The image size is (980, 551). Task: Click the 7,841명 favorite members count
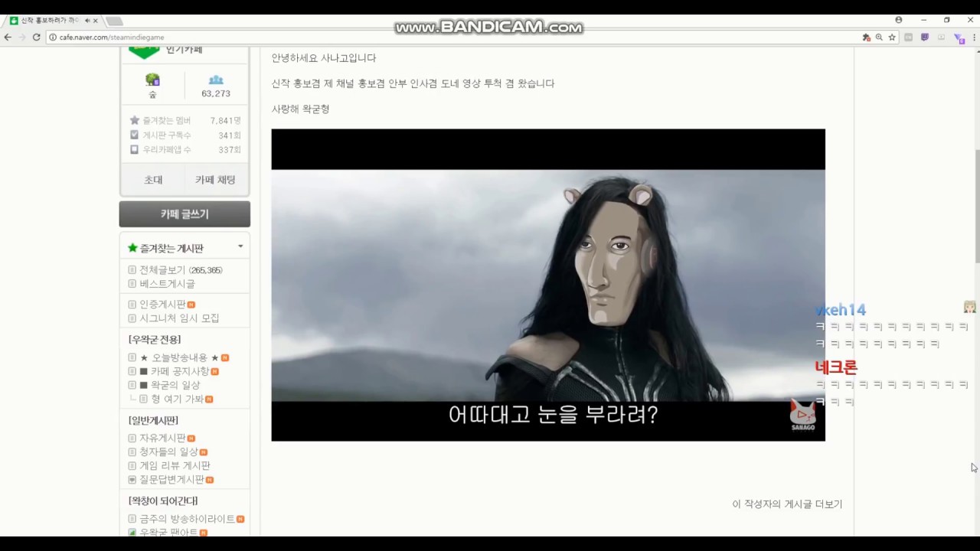(225, 121)
